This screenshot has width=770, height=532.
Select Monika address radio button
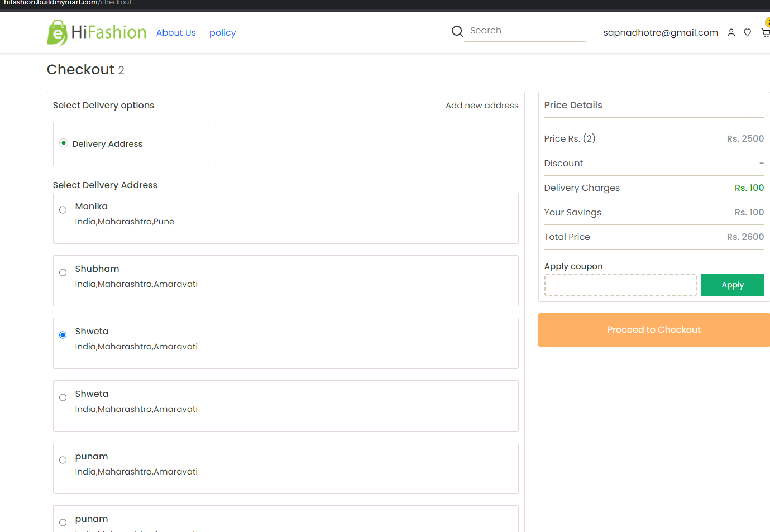click(x=63, y=210)
